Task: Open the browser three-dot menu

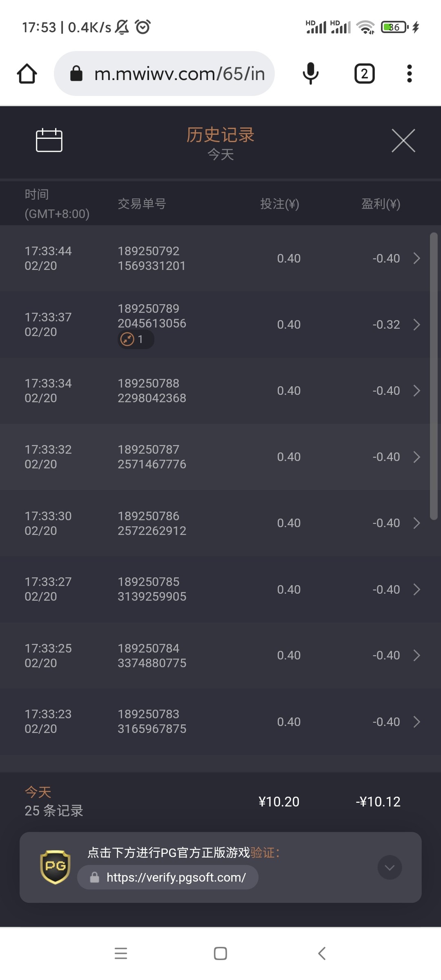Action: [x=409, y=74]
